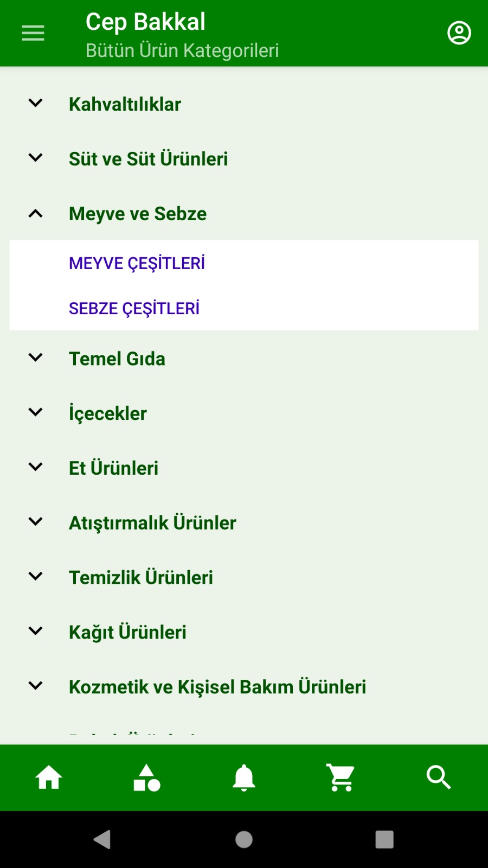
Task: Open Kozmetik ve Kişisel Bakım Ürünleri
Action: [217, 686]
